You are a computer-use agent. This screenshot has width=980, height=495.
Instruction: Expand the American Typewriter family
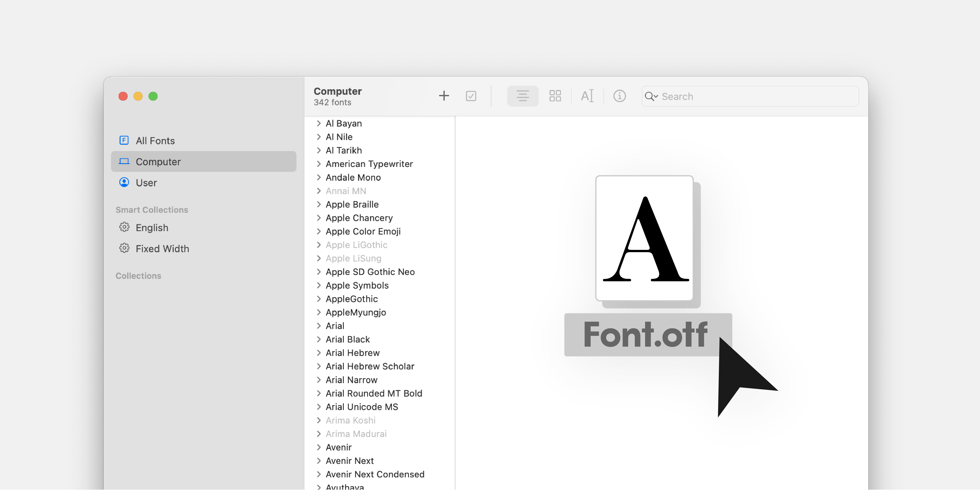(319, 164)
